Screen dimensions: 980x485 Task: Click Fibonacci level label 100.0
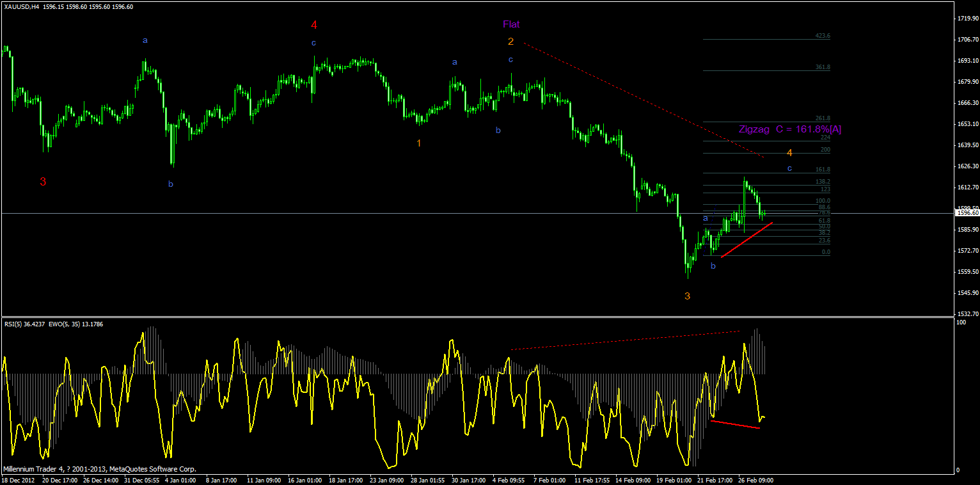pyautogui.click(x=823, y=201)
